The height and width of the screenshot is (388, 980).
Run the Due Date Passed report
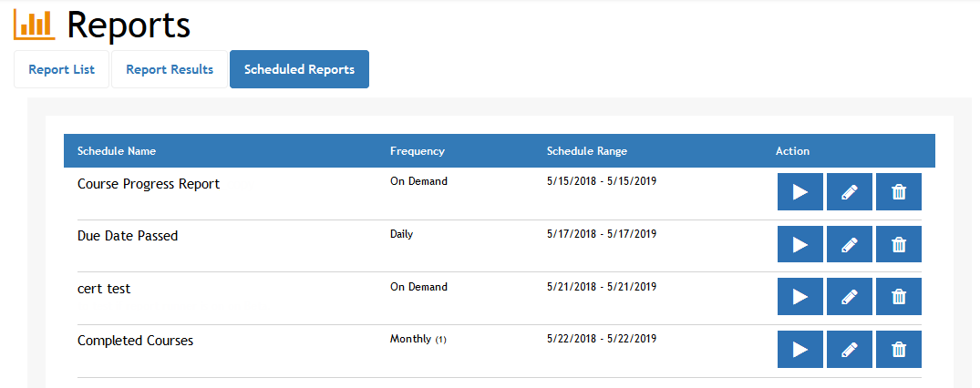tap(799, 244)
